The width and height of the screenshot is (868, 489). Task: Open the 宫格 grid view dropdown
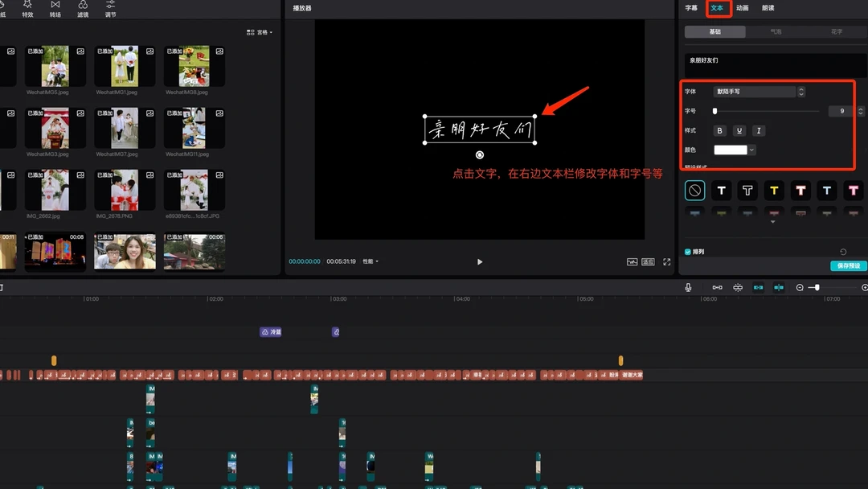coord(259,32)
